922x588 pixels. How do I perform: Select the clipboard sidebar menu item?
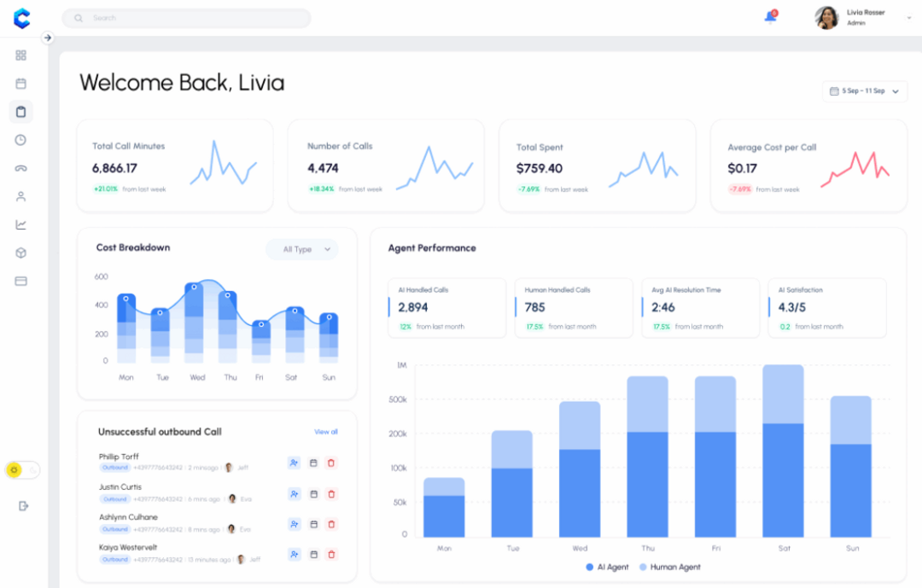[21, 112]
